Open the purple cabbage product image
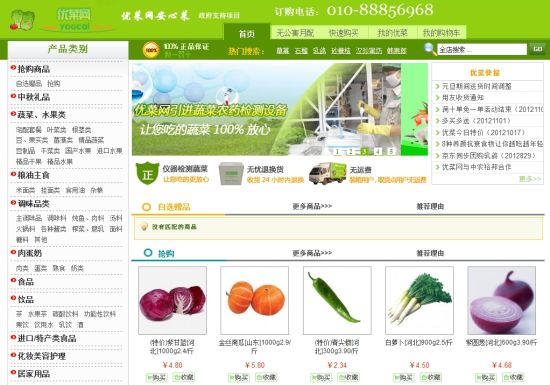The height and width of the screenshot is (385, 550). [173, 300]
